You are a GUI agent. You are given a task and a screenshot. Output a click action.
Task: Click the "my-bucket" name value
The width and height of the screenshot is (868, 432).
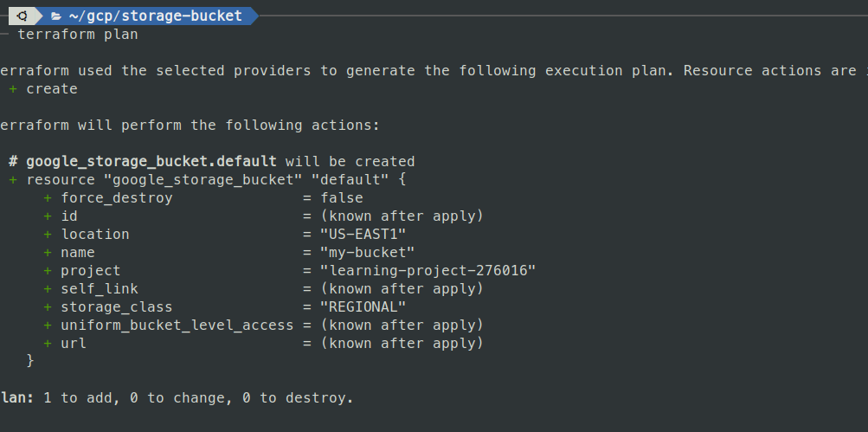(368, 253)
